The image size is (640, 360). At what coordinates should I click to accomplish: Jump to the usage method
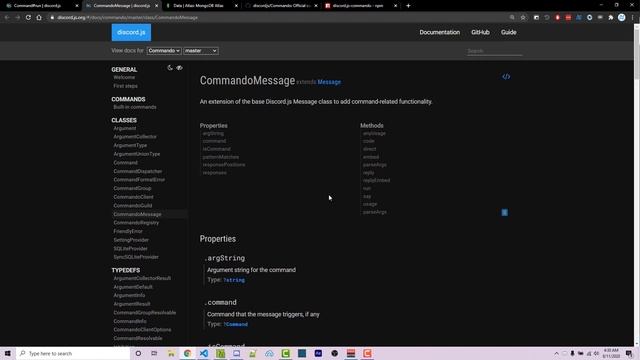click(x=370, y=204)
